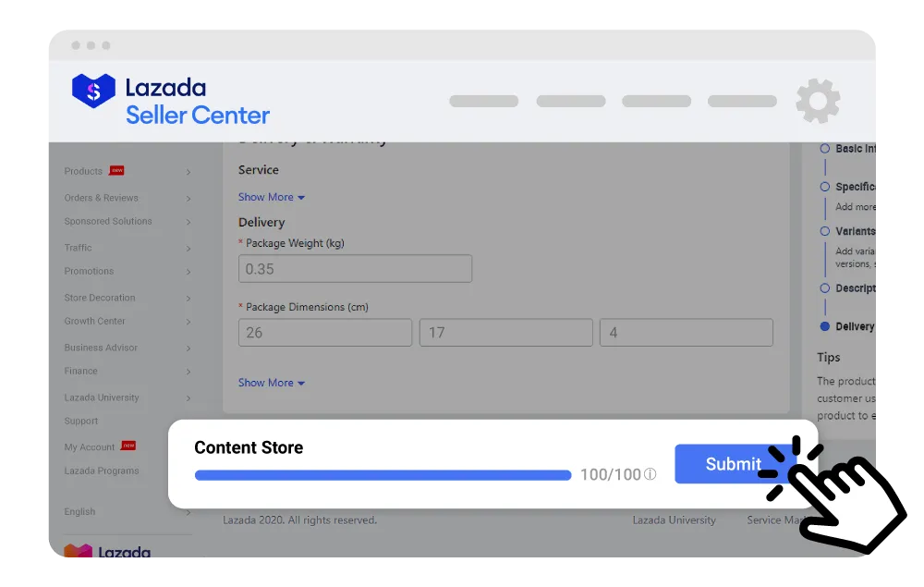The image size is (924, 587).
Task: Click the dimension field showing 17
Action: point(505,333)
